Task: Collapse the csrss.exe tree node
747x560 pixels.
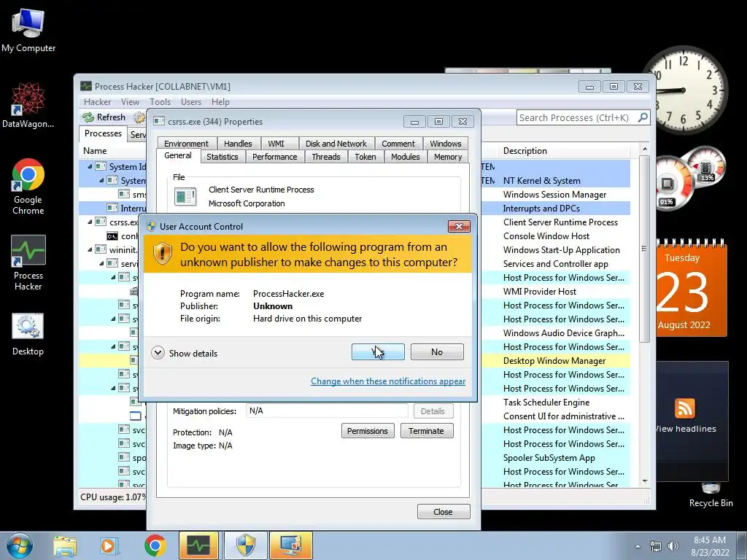Action: tap(90, 222)
